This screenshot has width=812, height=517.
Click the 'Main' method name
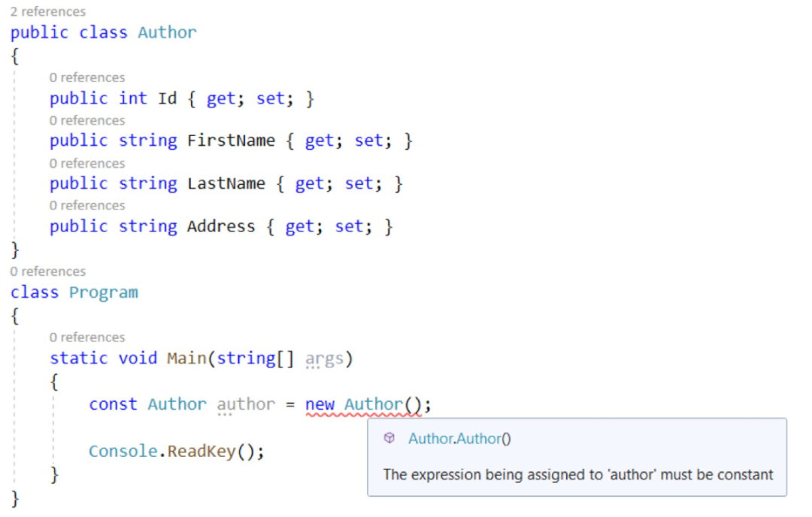click(186, 358)
